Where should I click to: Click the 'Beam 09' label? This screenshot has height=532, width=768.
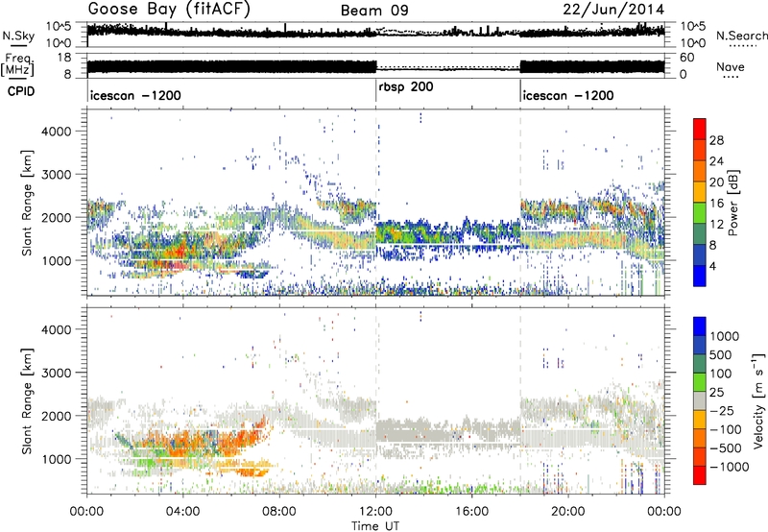point(374,11)
